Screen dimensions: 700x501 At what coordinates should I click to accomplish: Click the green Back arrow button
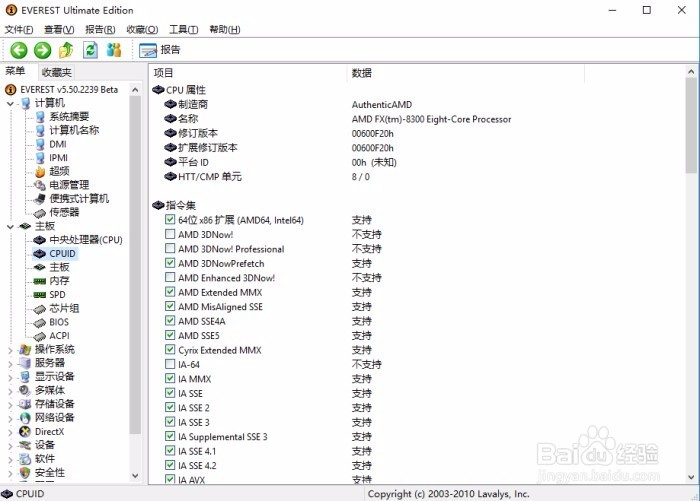click(19, 50)
